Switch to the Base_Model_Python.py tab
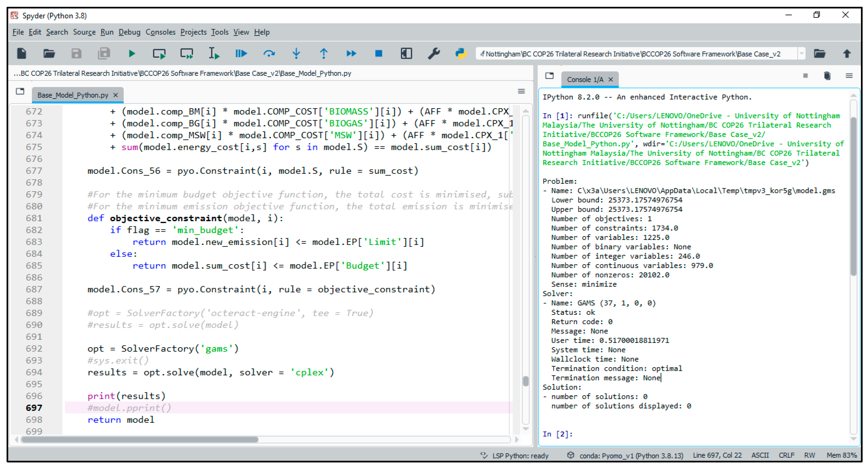868x469 pixels. click(73, 95)
